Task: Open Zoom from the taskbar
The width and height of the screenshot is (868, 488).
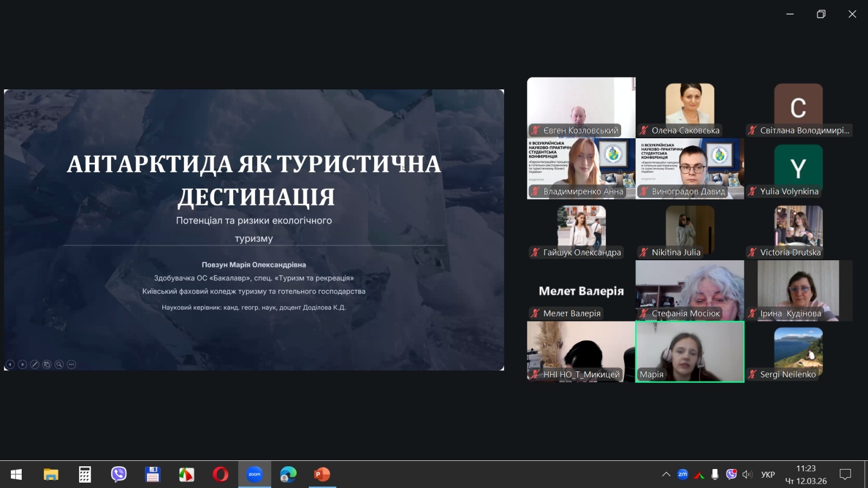Action: point(254,474)
